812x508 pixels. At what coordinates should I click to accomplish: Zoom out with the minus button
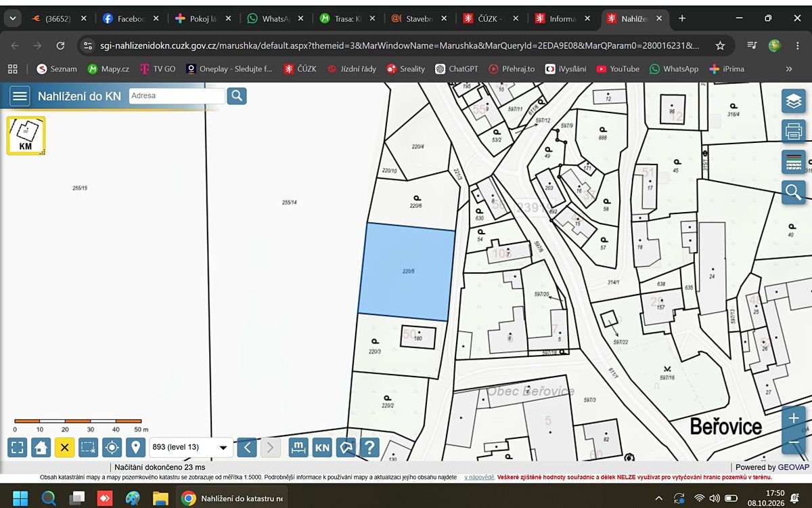[x=793, y=442]
